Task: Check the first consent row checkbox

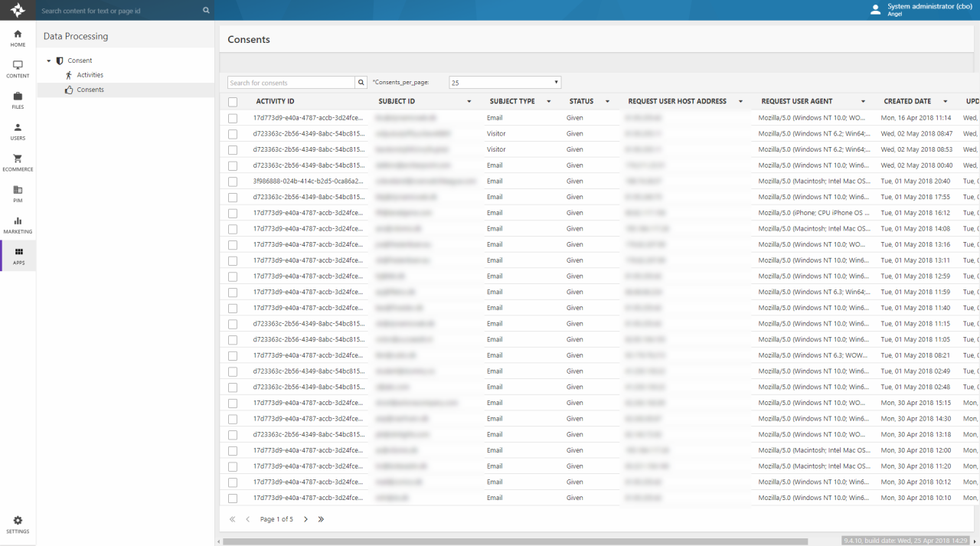Action: tap(233, 118)
